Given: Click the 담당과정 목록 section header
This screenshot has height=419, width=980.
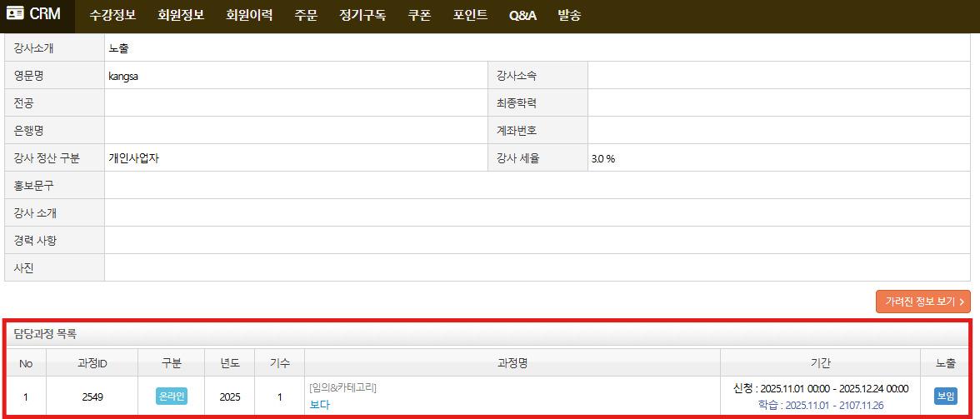Looking at the screenshot, I should 45,334.
